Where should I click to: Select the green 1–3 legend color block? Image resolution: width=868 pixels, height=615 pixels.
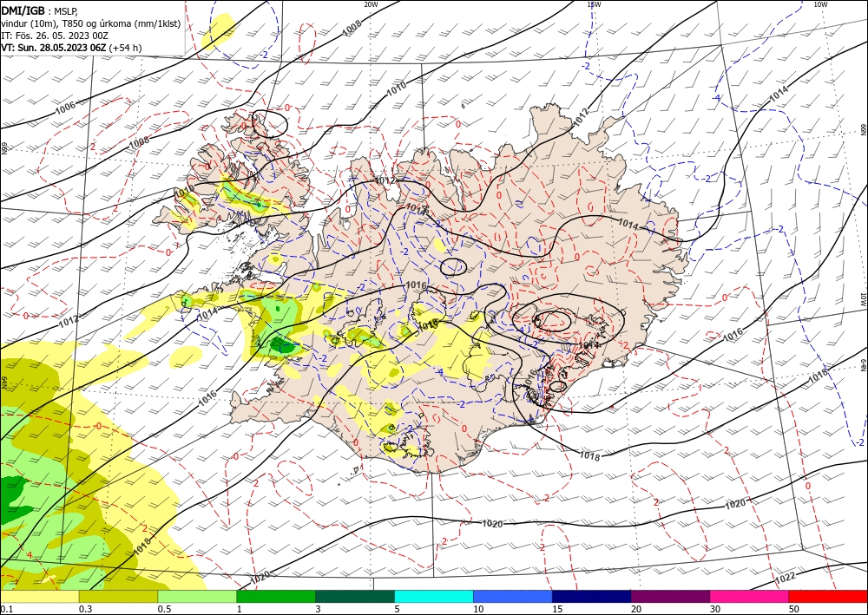(276, 596)
